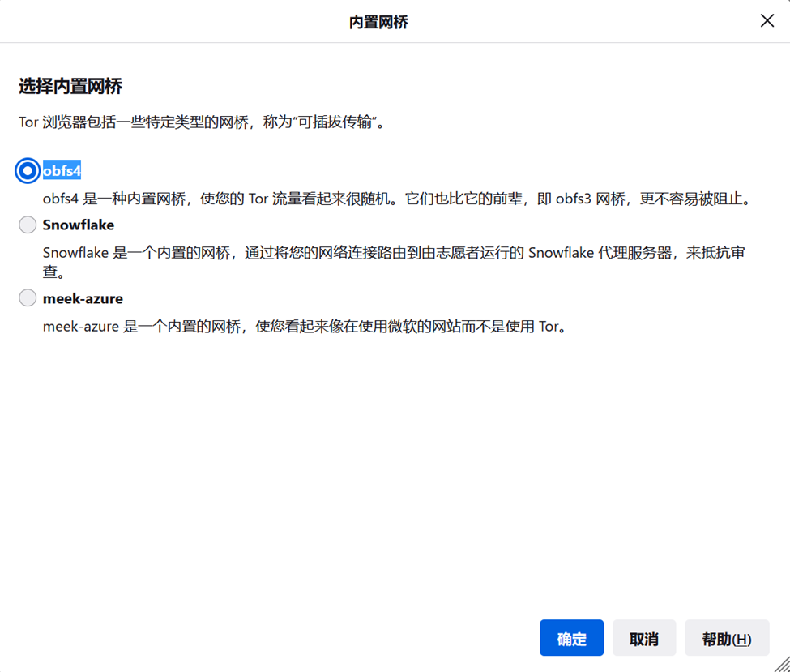Select the obfs4 bridge radio button
The image size is (790, 672).
click(28, 171)
